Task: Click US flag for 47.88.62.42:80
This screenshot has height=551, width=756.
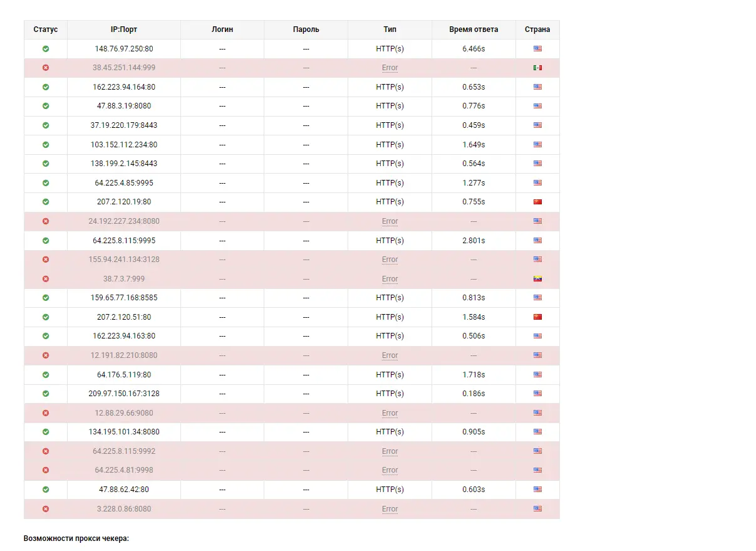Action: (x=537, y=490)
